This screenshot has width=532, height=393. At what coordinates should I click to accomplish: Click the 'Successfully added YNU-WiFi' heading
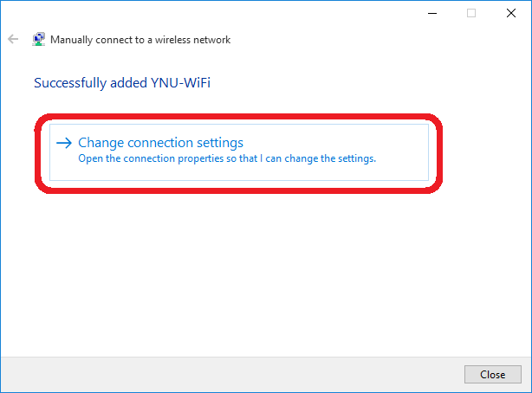(122, 83)
